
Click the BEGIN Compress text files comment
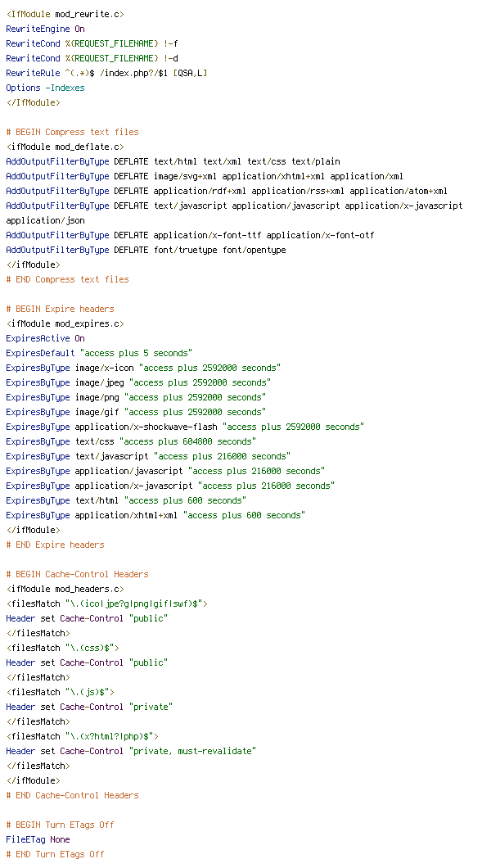click(73, 133)
